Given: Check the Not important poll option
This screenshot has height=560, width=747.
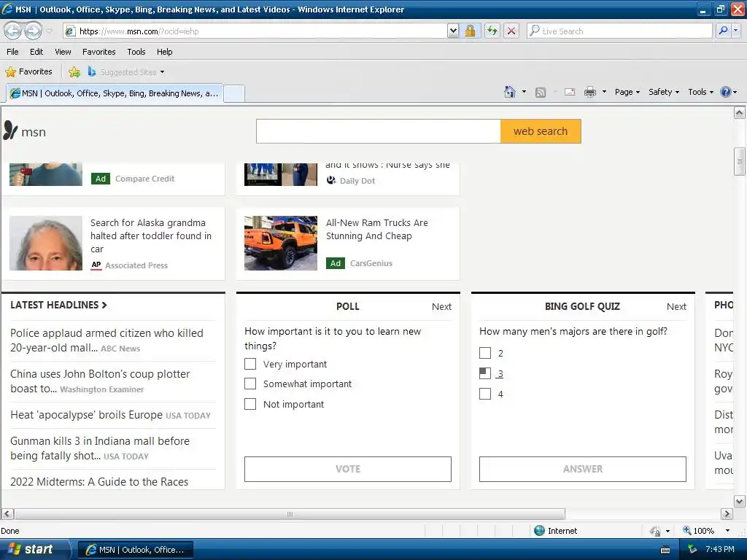Looking at the screenshot, I should coord(250,404).
